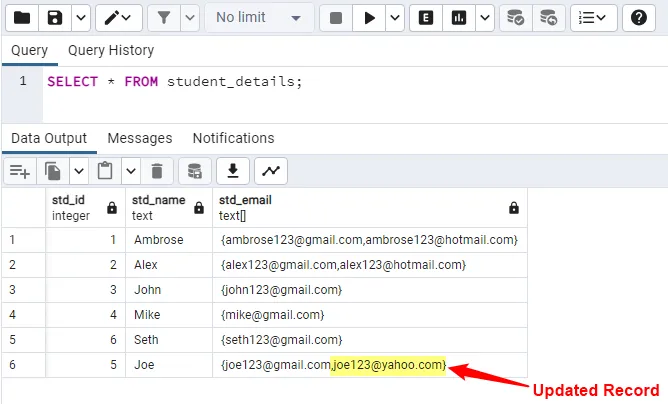Switch to the Notifications tab

[x=233, y=138]
